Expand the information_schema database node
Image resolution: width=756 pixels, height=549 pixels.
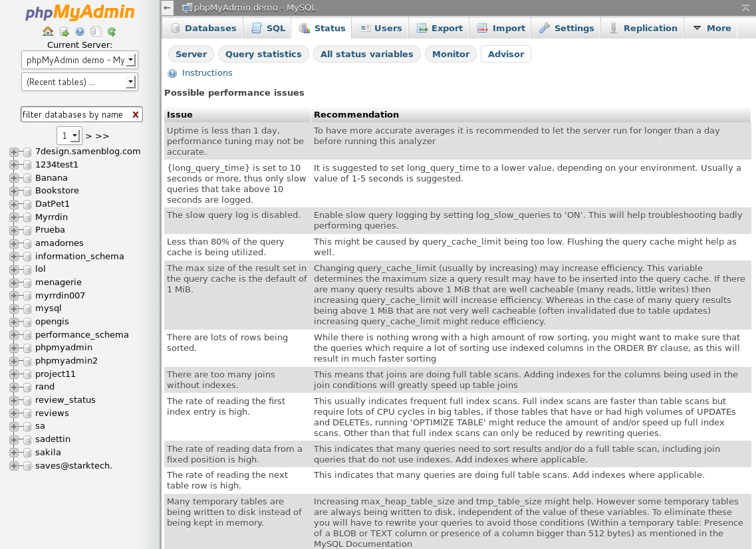pos(13,257)
